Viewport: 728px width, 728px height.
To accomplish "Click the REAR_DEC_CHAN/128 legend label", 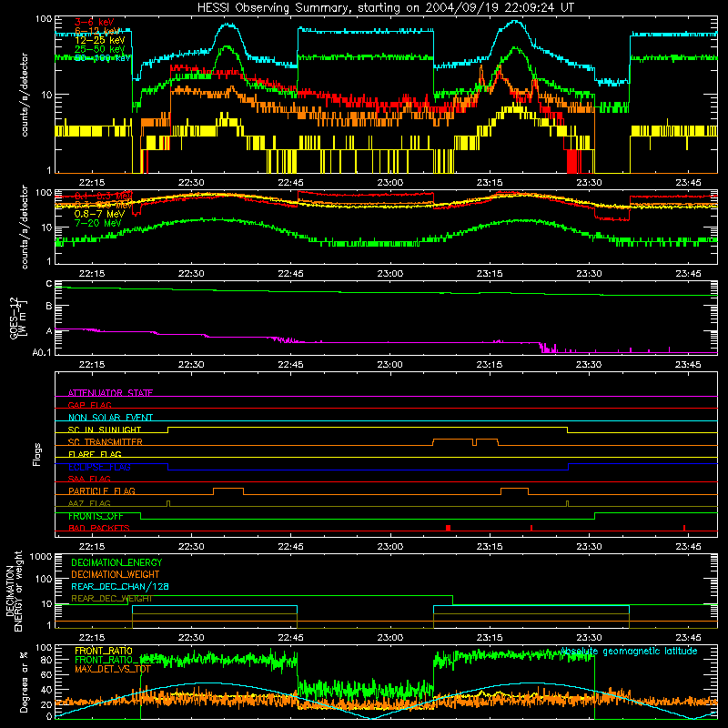I will (x=120, y=586).
